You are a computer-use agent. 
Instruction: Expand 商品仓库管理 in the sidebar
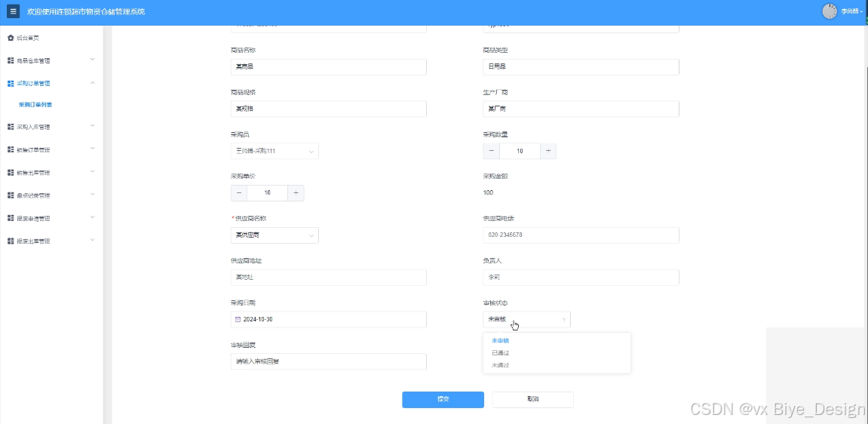click(50, 60)
